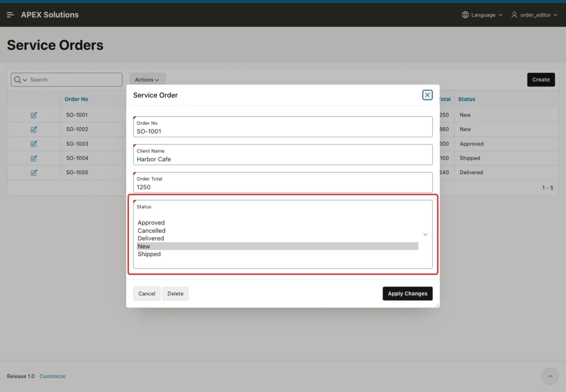566x392 pixels.
Task: Edit row SO-1004 with the pencil icon
Action: pos(34,158)
